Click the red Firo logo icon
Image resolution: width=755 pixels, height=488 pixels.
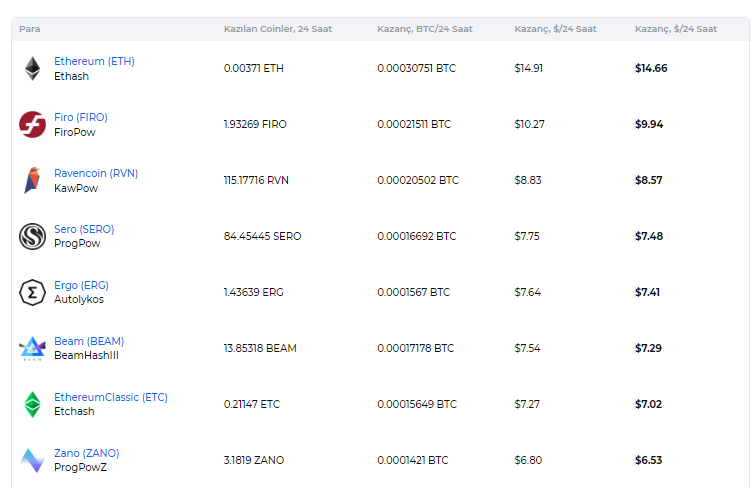(x=32, y=124)
